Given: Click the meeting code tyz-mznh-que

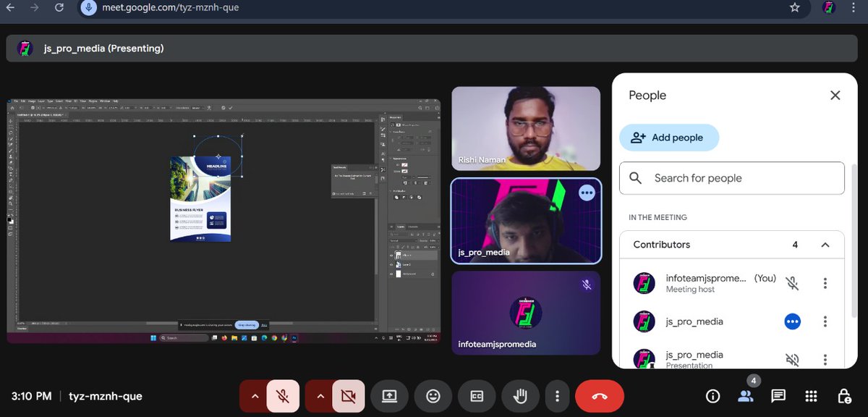Looking at the screenshot, I should (106, 396).
